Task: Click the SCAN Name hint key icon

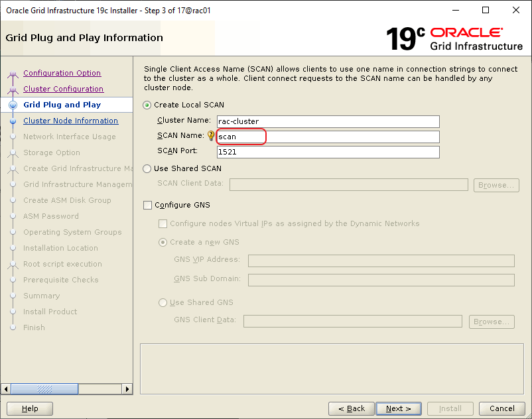Action: pyautogui.click(x=211, y=136)
